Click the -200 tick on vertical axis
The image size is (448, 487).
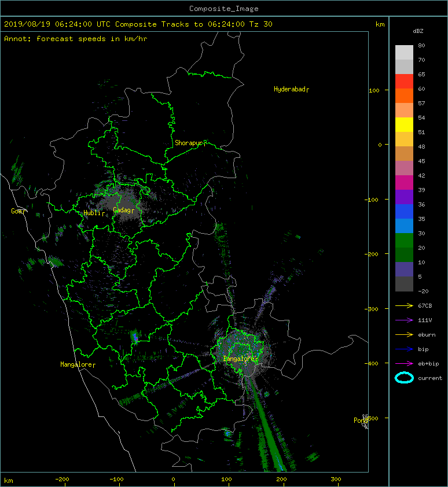(372, 254)
